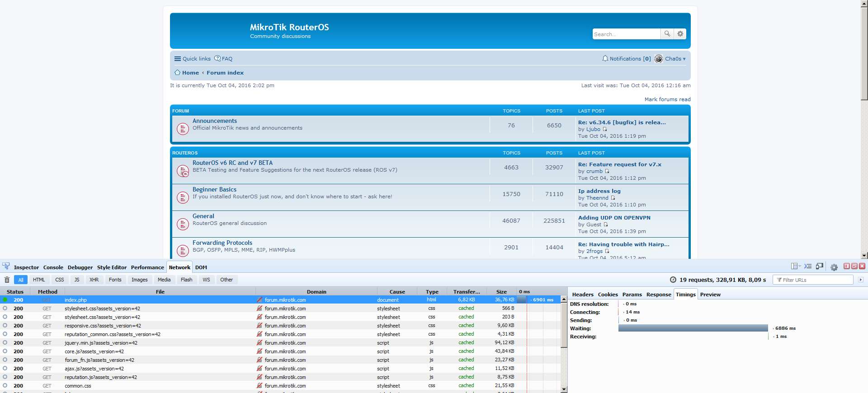
Task: Open devtools settings gear icon
Action: tap(834, 267)
